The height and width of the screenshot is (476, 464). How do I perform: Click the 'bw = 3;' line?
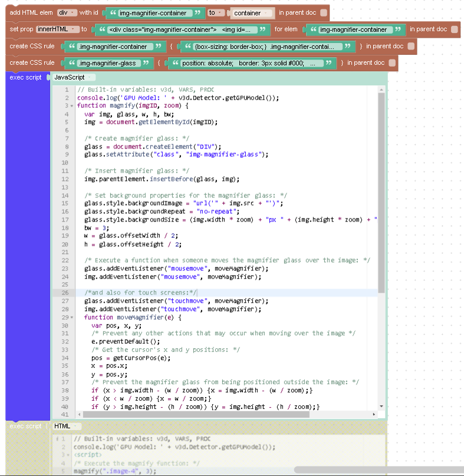(97, 228)
